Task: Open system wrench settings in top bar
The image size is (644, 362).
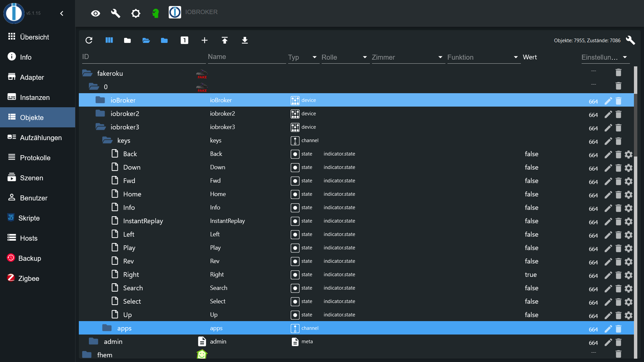Action: [116, 13]
